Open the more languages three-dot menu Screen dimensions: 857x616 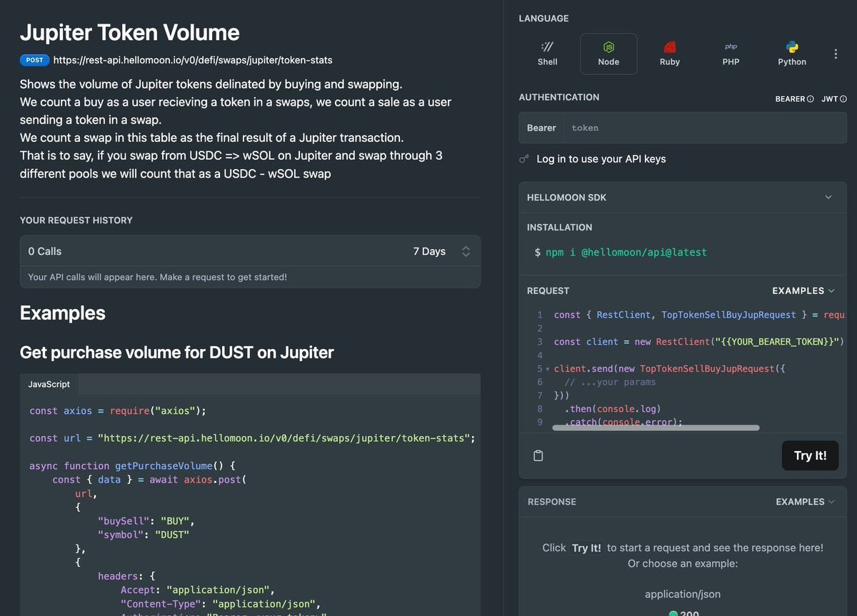[836, 54]
